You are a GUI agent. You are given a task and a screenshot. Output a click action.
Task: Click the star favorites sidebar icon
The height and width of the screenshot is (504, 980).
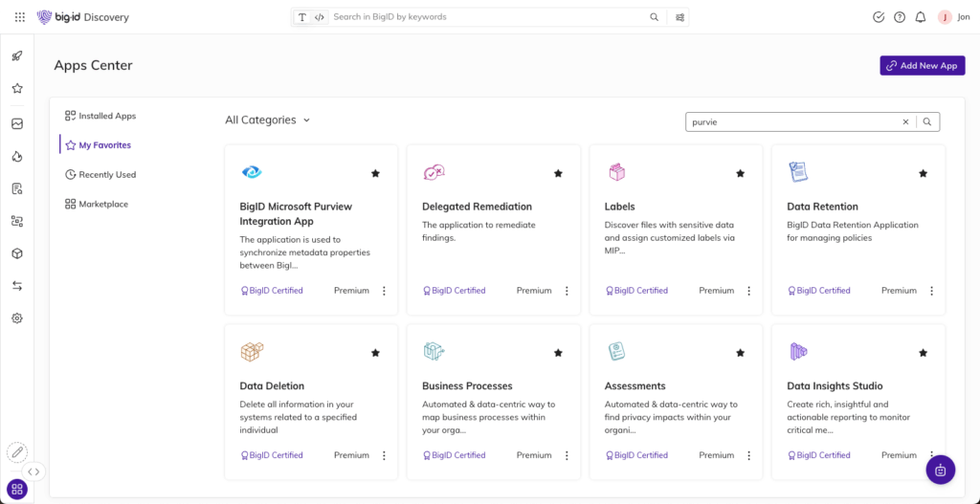click(x=17, y=88)
